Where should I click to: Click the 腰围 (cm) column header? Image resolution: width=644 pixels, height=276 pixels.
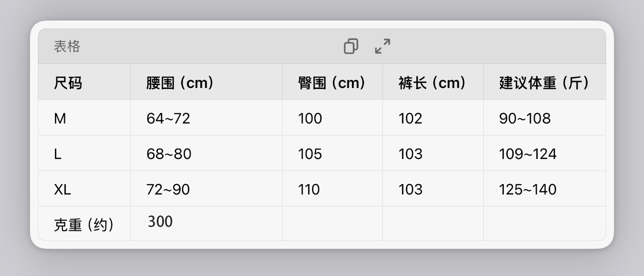click(x=180, y=82)
